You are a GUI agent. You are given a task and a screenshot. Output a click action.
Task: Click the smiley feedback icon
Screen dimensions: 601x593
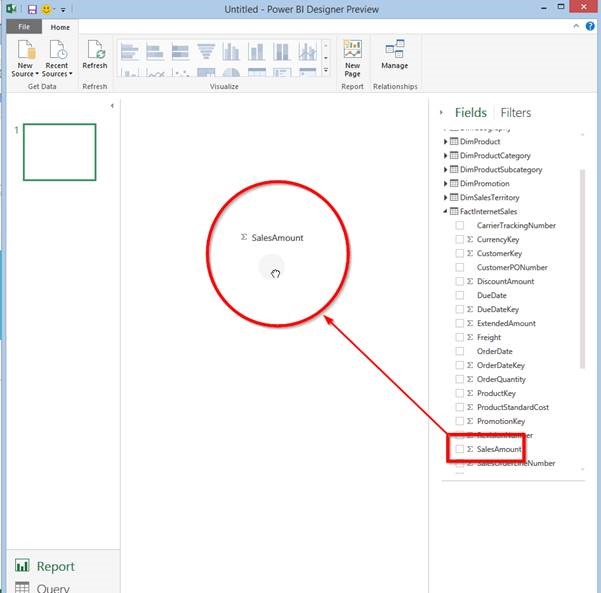click(x=46, y=9)
